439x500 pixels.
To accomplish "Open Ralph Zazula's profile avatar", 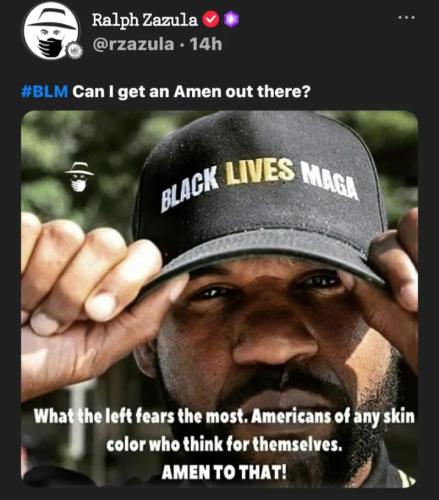I will click(51, 31).
